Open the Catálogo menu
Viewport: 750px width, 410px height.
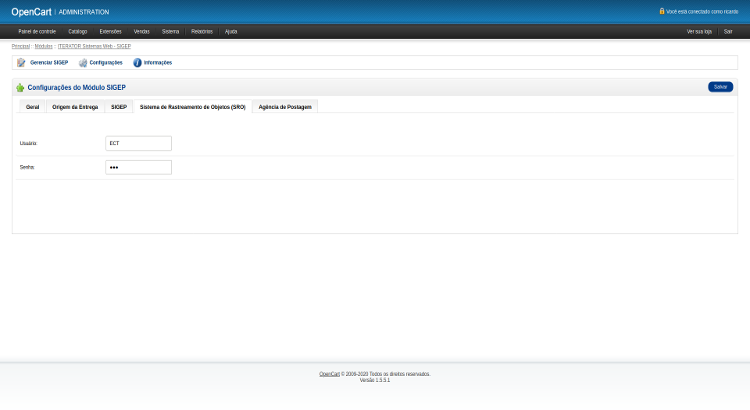(77, 32)
